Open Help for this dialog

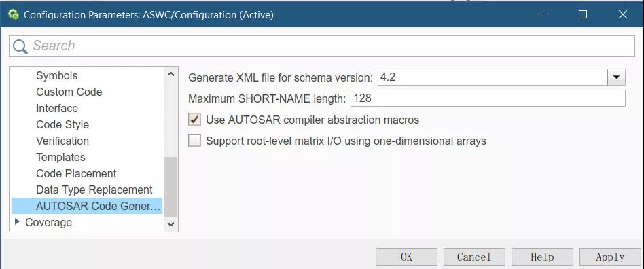pos(542,257)
